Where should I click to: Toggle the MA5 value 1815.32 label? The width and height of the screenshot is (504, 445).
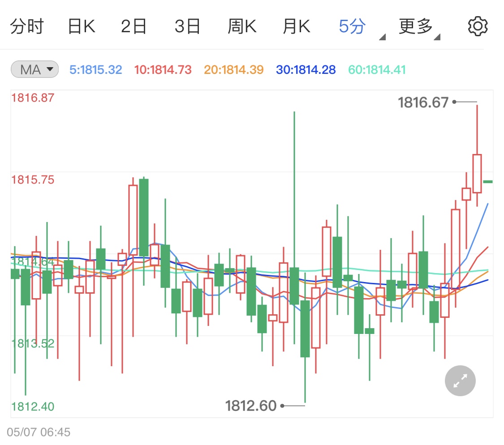96,70
